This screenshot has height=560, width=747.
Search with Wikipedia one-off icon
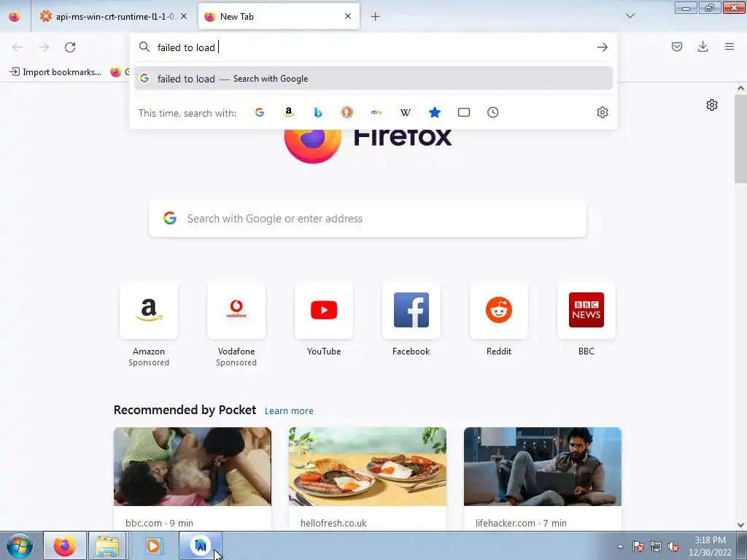[406, 112]
